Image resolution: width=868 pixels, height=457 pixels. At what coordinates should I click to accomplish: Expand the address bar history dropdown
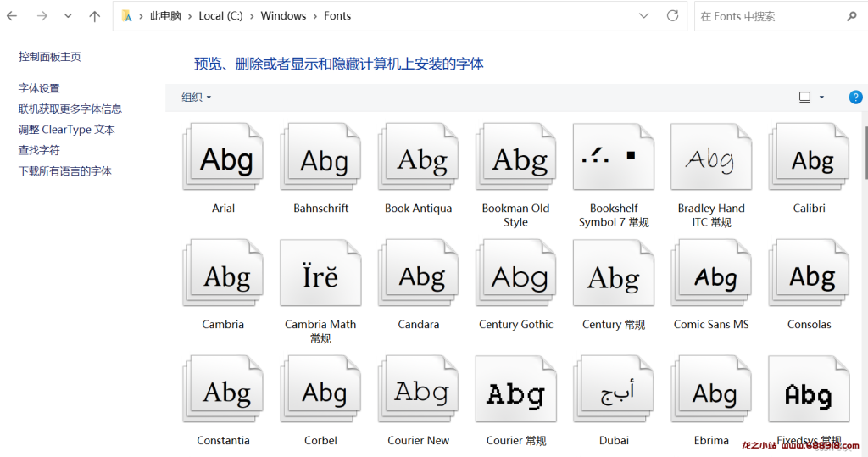(644, 15)
